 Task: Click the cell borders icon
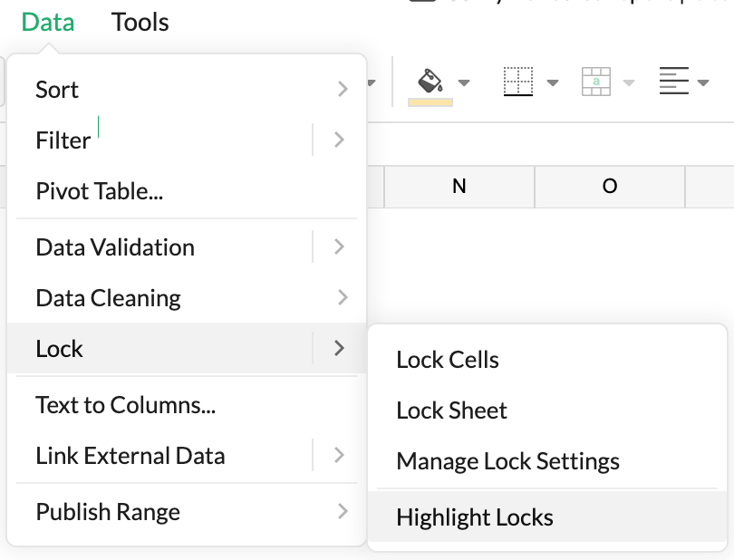pos(517,82)
